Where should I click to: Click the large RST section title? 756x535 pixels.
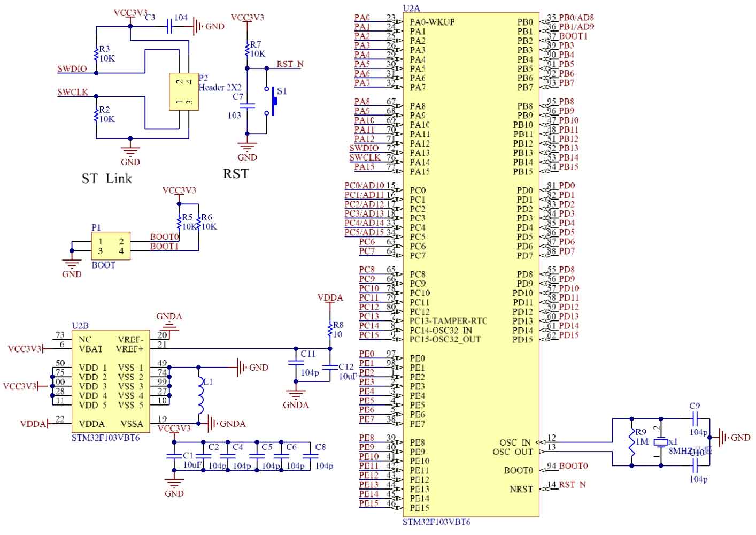(236, 174)
